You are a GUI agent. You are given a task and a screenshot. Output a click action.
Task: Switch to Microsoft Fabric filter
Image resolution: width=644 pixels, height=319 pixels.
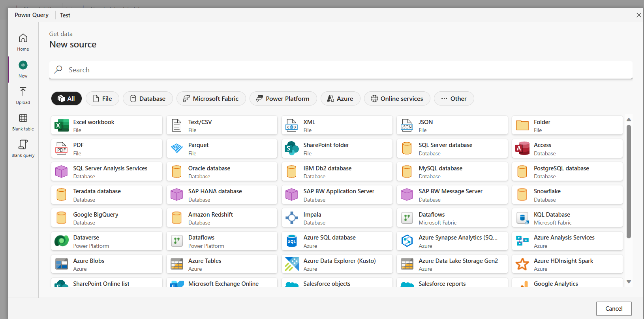pyautogui.click(x=211, y=98)
